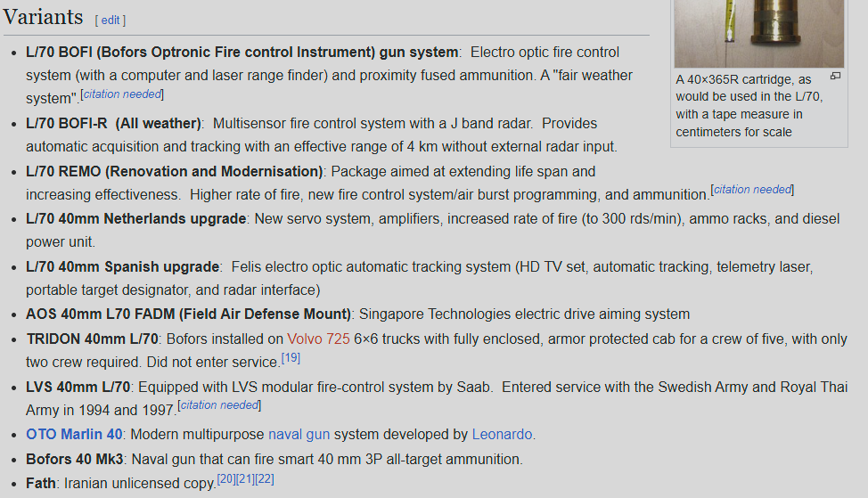Click citation needed after L/70 REMO ammunition
Image resolution: width=868 pixels, height=498 pixels.
click(x=752, y=190)
